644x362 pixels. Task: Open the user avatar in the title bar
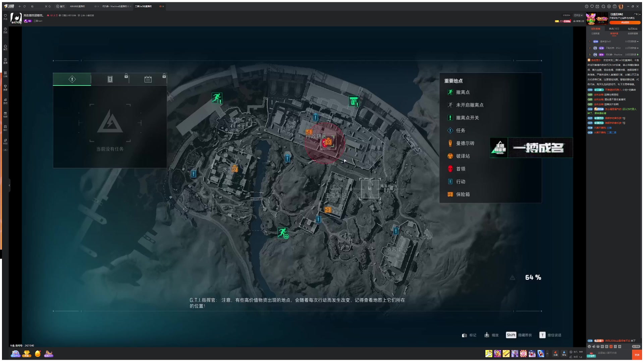coord(621,6)
